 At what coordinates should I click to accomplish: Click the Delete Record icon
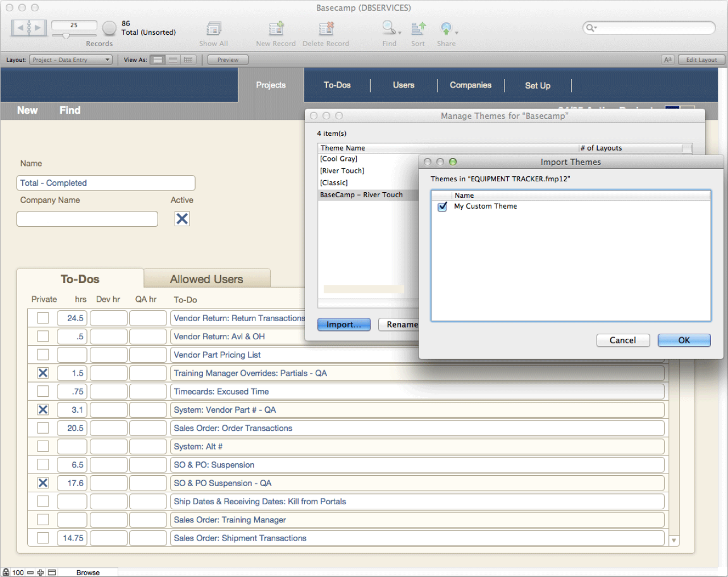point(326,28)
